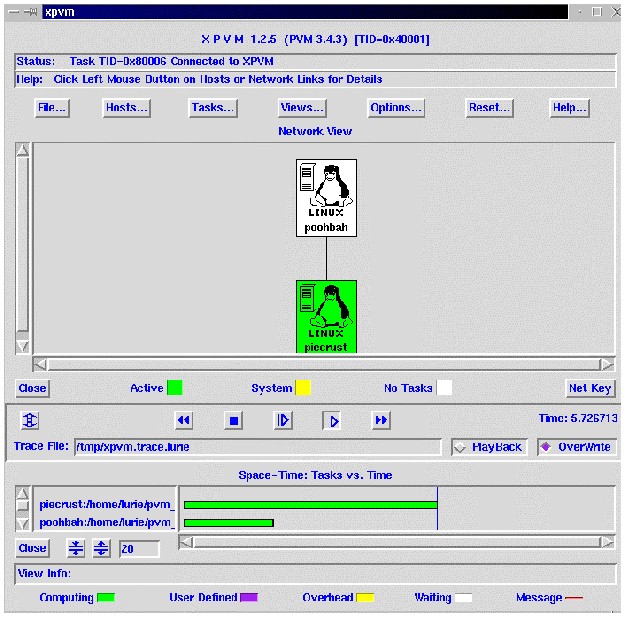
Task: Open the Hosts... menu
Action: pos(127,108)
